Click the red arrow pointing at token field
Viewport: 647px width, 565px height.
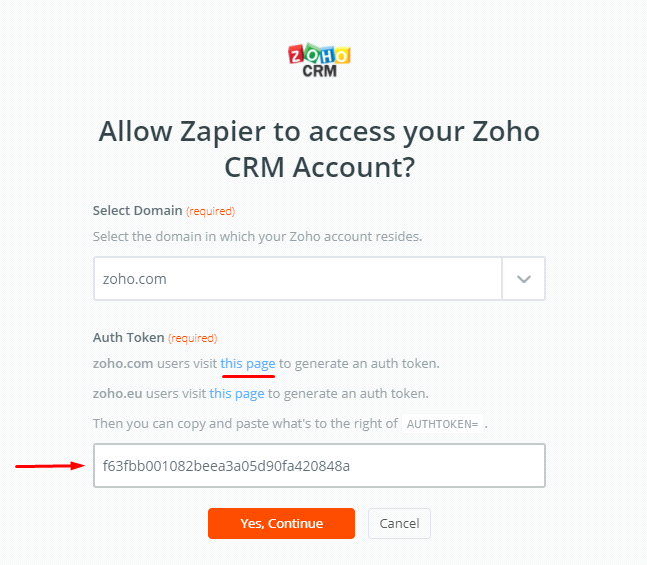point(50,465)
